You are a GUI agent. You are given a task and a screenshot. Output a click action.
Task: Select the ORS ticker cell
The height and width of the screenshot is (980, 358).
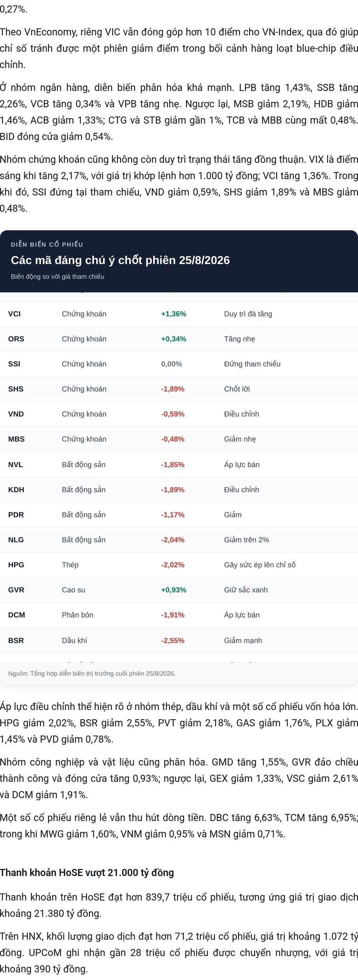coord(16,339)
